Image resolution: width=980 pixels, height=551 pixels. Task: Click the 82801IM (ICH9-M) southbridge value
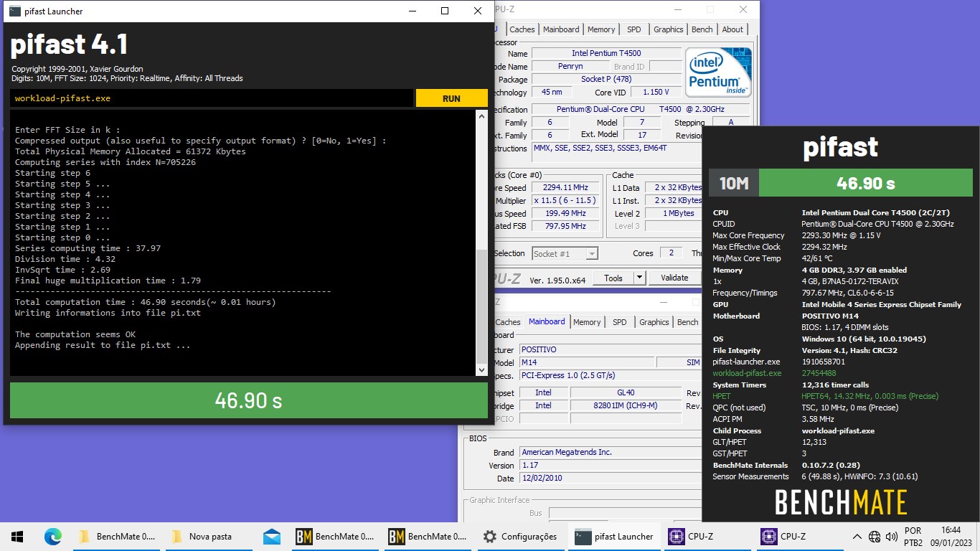(x=625, y=405)
